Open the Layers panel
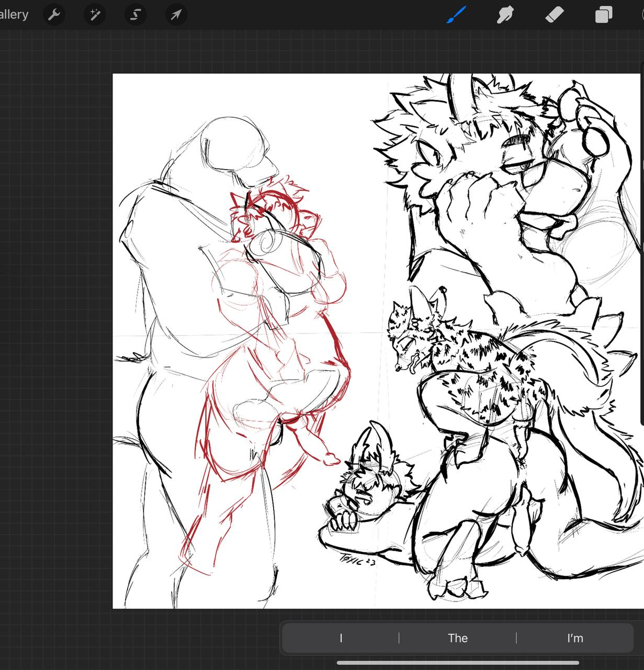644x670 pixels. point(603,15)
